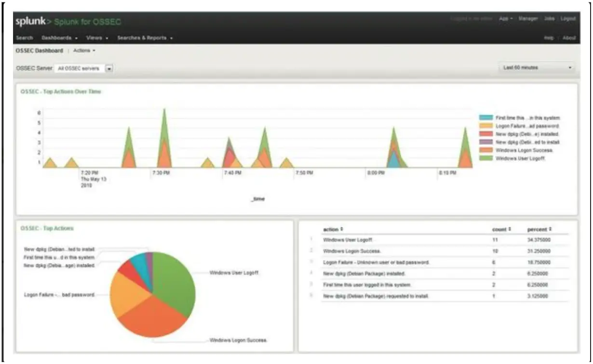Expand the Searches & Reports menu
Image resolution: width=593 pixels, height=364 pixels.
tap(145, 38)
